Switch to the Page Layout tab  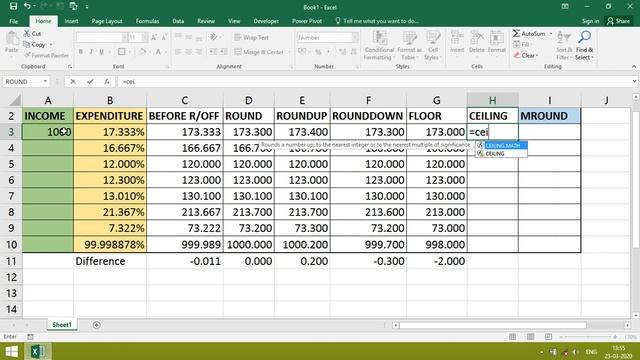click(107, 21)
